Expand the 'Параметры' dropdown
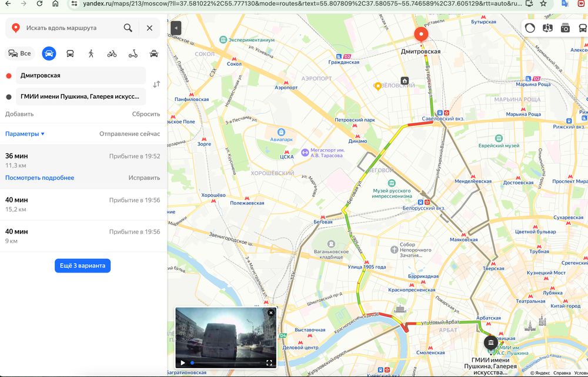588x377 pixels. click(x=25, y=134)
